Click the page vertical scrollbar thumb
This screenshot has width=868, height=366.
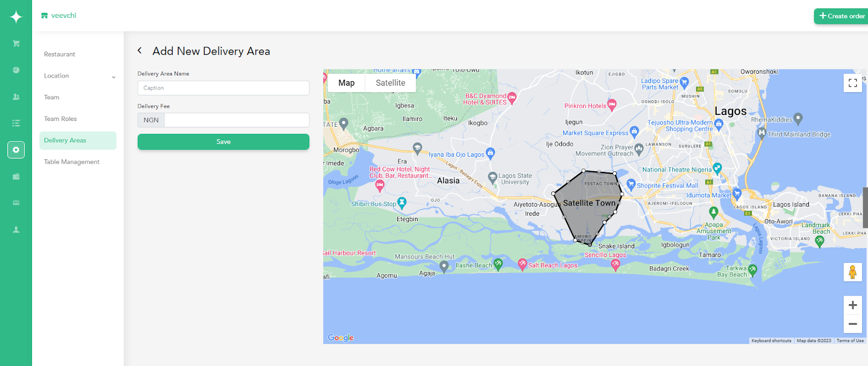[865, 207]
